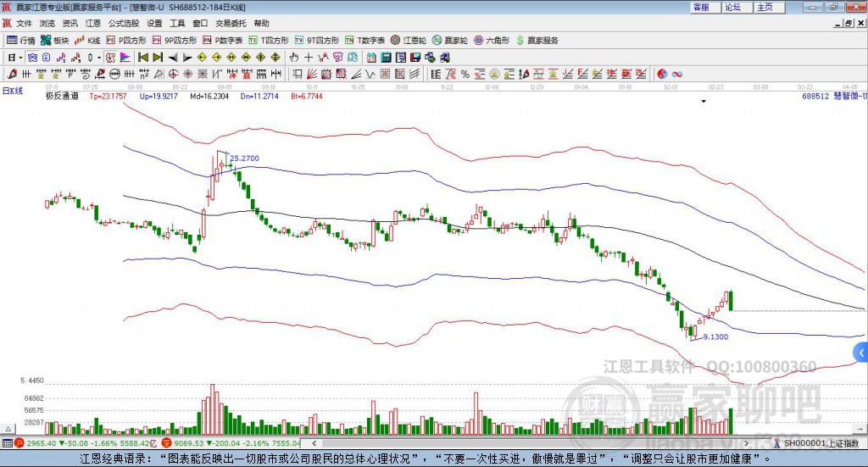The width and height of the screenshot is (868, 467).
Task: Open the 浏览 menu
Action: point(47,23)
